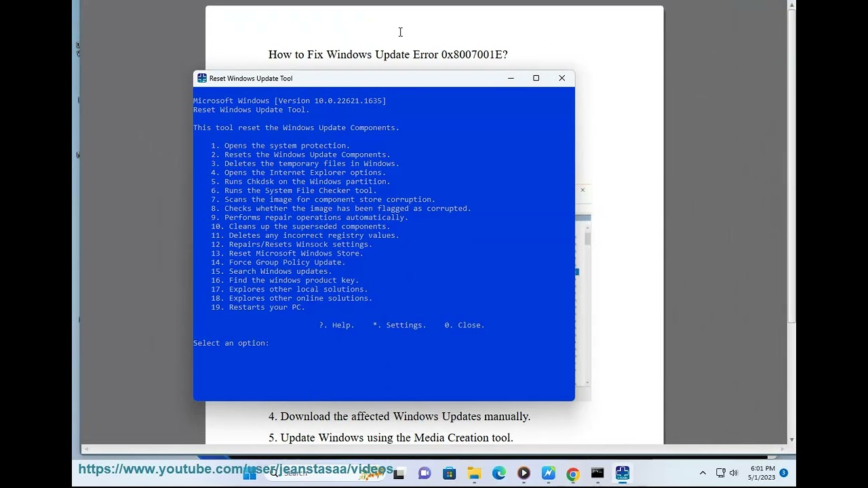Image resolution: width=868 pixels, height=488 pixels.
Task: Launch Microsoft Store from the taskbar
Action: [x=449, y=474]
